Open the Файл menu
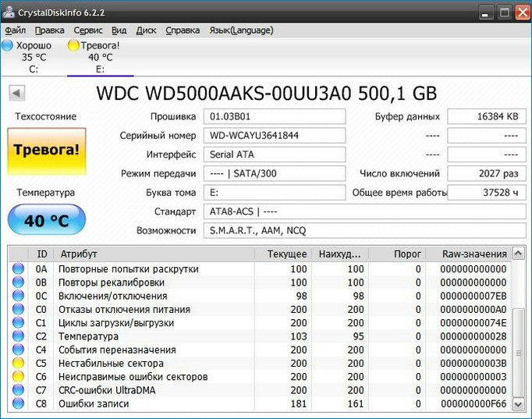 pyautogui.click(x=15, y=30)
